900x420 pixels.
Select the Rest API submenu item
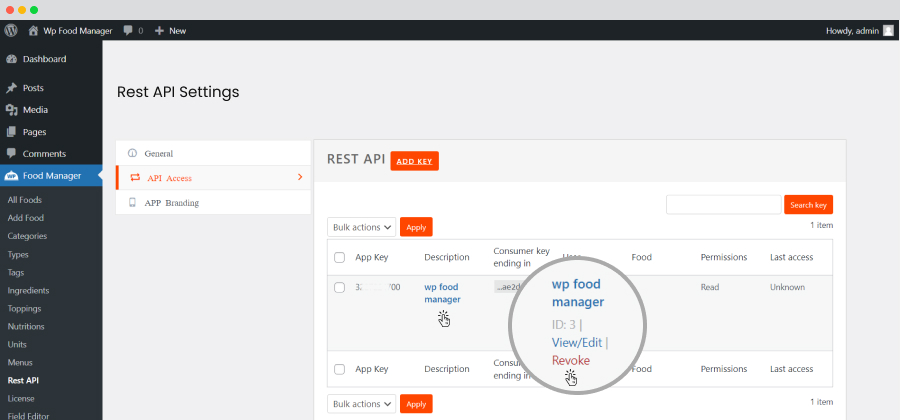point(24,380)
